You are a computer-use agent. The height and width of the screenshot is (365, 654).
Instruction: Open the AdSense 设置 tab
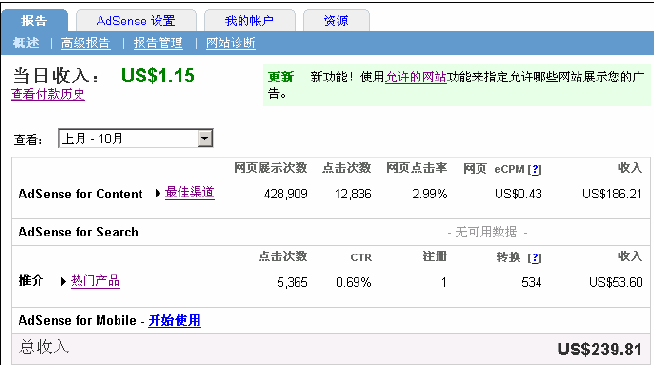coord(136,20)
